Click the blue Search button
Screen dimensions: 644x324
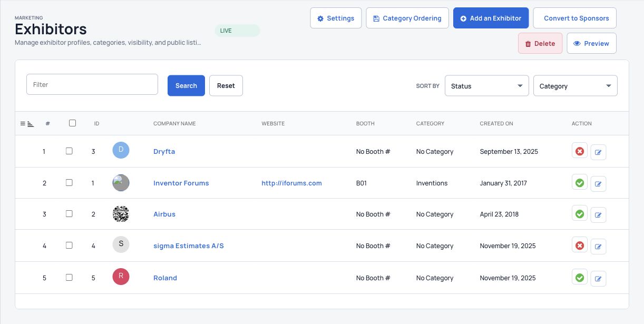[x=186, y=85]
